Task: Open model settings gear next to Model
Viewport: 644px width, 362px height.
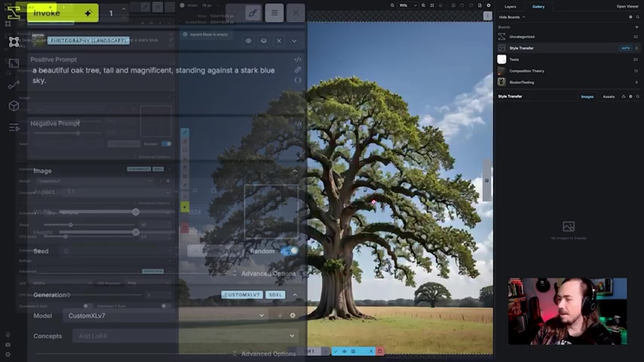Action: (293, 315)
